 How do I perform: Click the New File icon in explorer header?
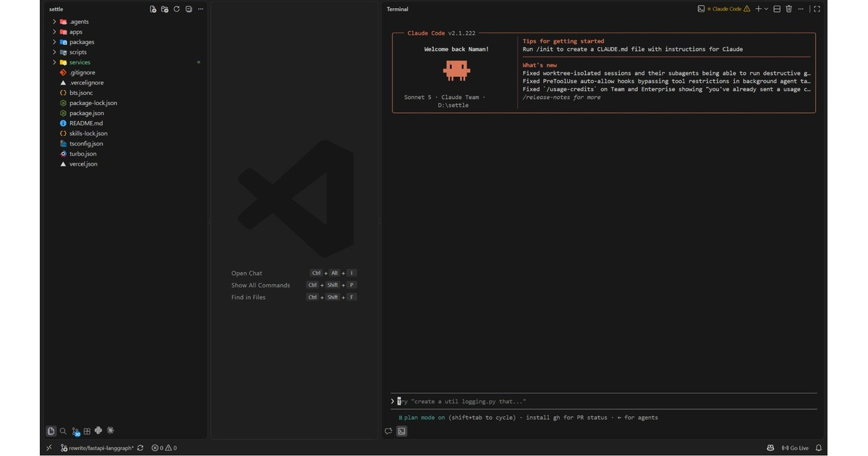153,9
